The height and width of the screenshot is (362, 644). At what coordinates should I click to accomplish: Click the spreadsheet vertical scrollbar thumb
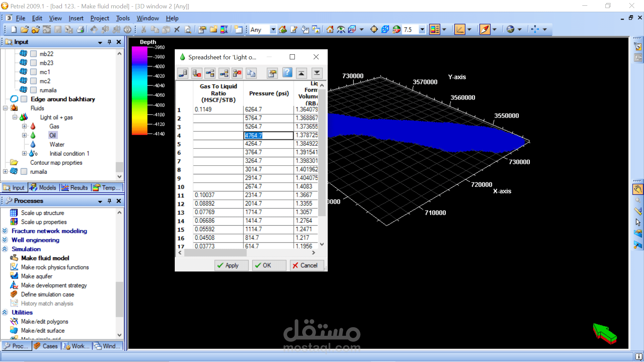pyautogui.click(x=322, y=153)
